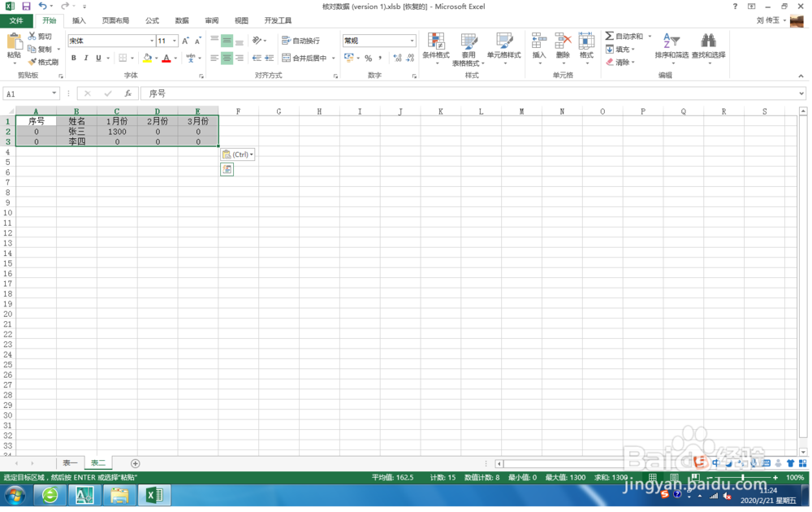Click increase decimal icon
Viewport: 812px width, 512px height.
click(x=397, y=58)
